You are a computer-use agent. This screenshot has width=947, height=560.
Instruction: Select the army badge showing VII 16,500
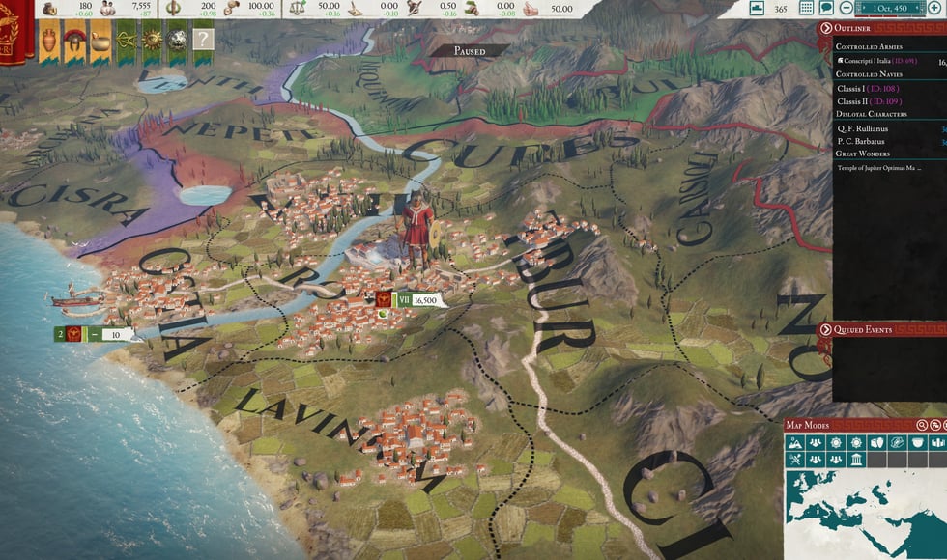[x=410, y=300]
